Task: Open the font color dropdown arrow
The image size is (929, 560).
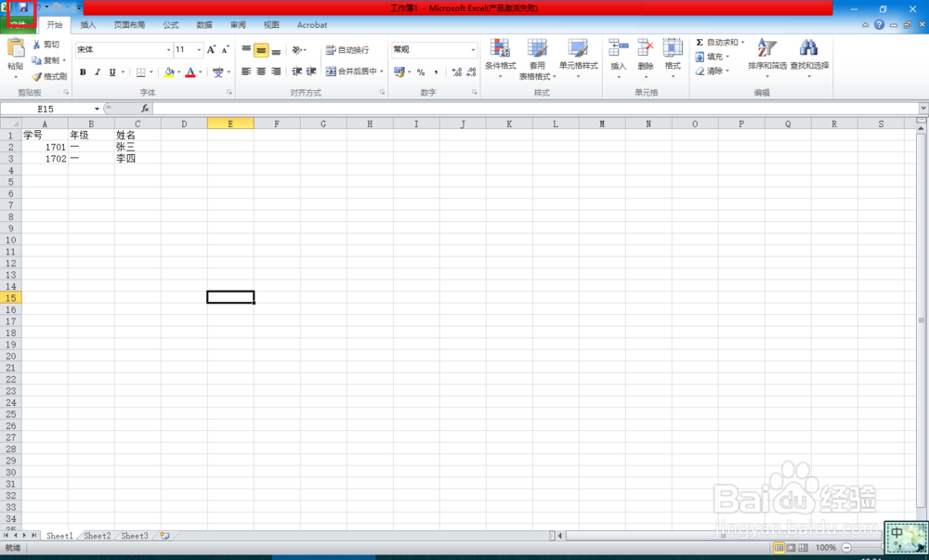Action: [x=201, y=72]
